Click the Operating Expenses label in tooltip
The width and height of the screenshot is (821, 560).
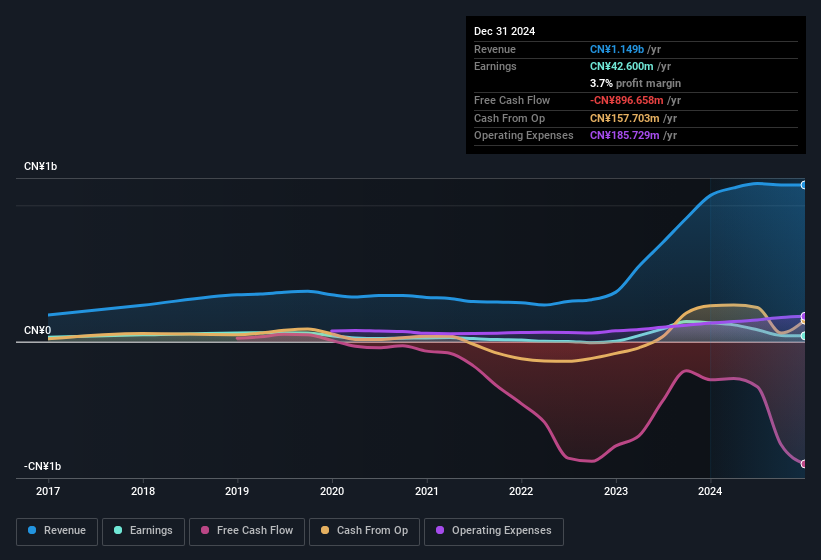pyautogui.click(x=524, y=135)
